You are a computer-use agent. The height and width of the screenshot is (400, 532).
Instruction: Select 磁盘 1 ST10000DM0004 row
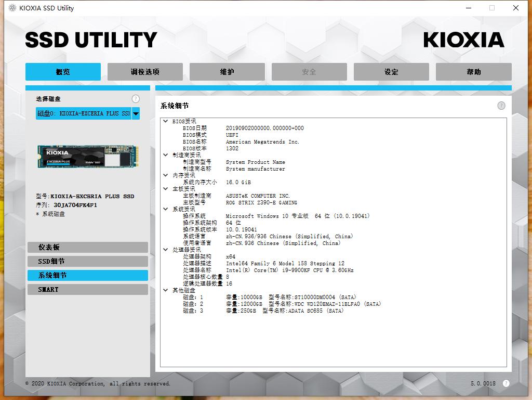pos(270,298)
